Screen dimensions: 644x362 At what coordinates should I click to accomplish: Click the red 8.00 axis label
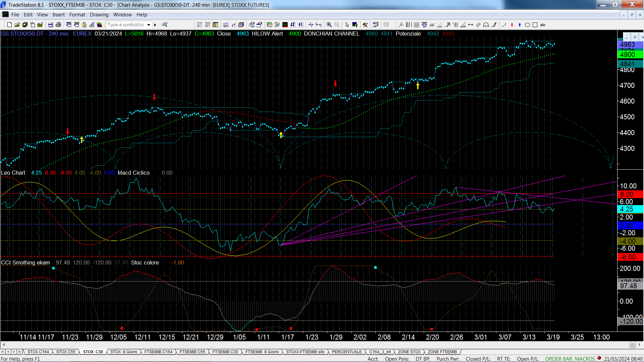pyautogui.click(x=630, y=194)
